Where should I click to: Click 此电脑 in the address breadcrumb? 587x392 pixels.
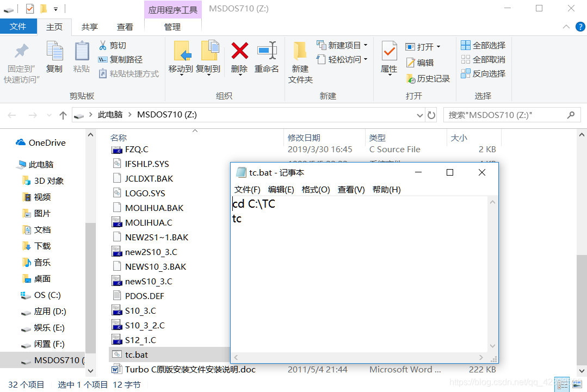click(x=110, y=115)
